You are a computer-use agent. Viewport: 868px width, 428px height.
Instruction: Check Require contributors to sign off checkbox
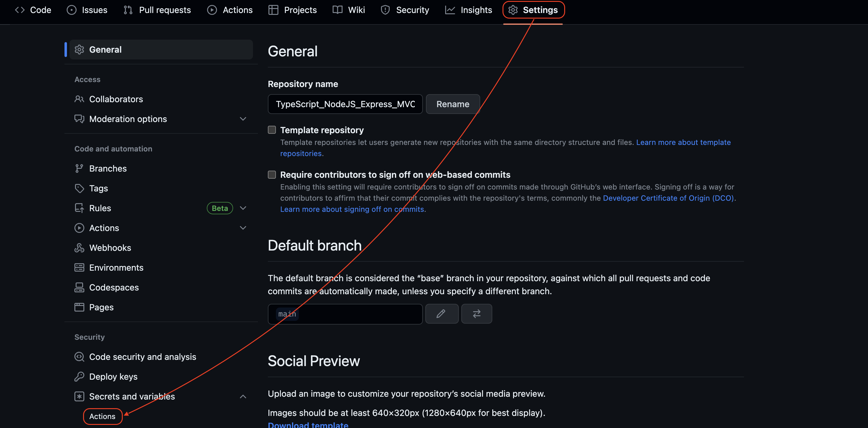point(272,174)
